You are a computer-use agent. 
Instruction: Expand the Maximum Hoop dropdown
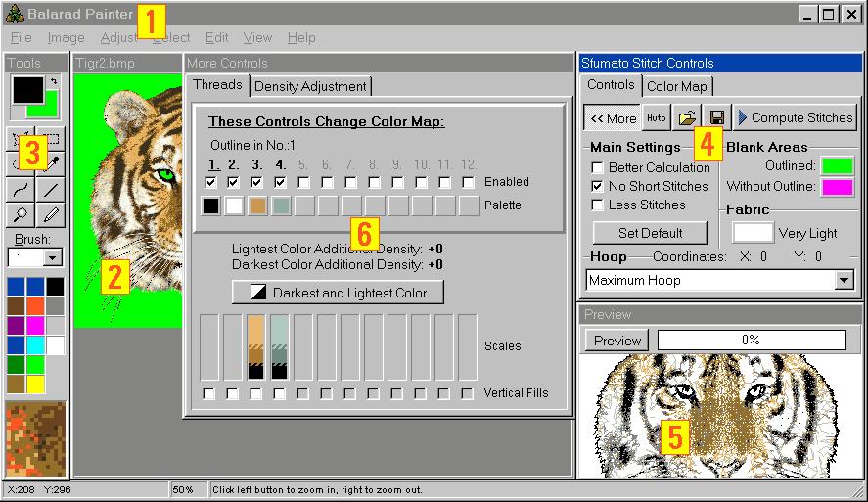pyautogui.click(x=844, y=280)
